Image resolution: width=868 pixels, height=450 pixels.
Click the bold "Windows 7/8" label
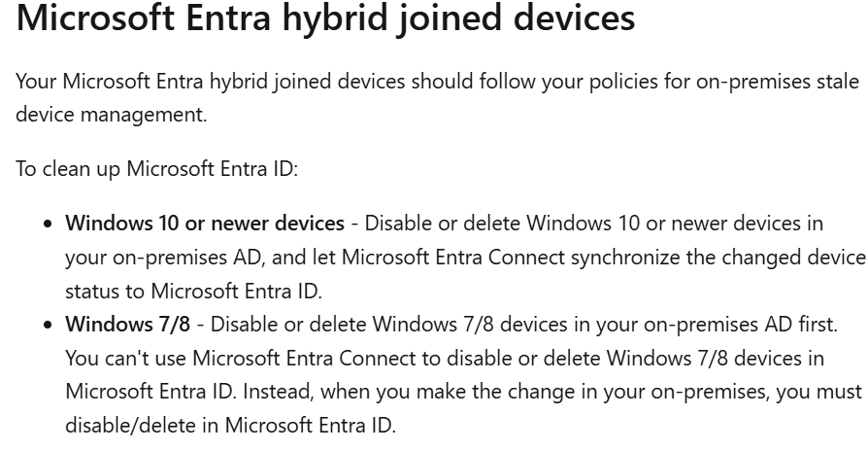point(127,325)
